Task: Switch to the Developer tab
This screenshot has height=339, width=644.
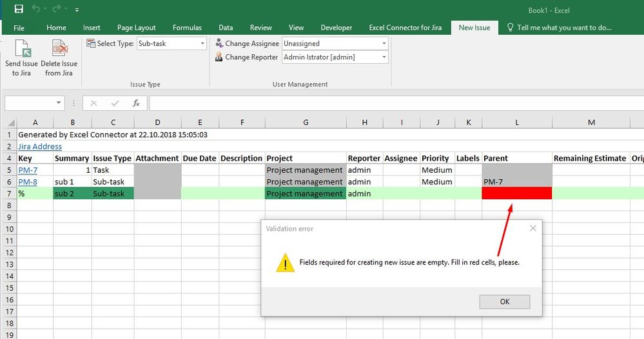Action: pyautogui.click(x=337, y=28)
